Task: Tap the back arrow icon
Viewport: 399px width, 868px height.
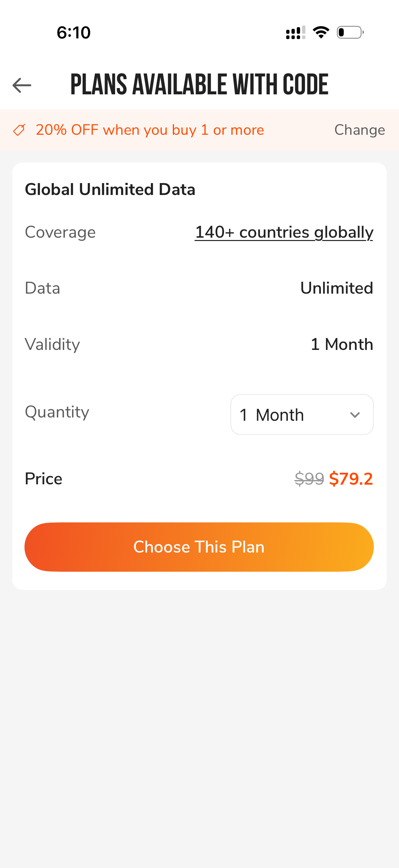Action: tap(22, 85)
